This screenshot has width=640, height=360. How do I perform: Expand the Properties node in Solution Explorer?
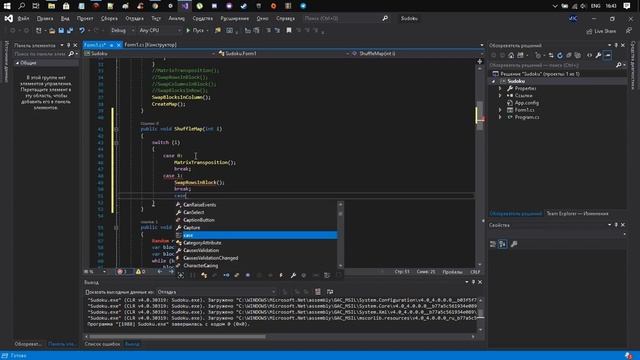tap(500, 89)
